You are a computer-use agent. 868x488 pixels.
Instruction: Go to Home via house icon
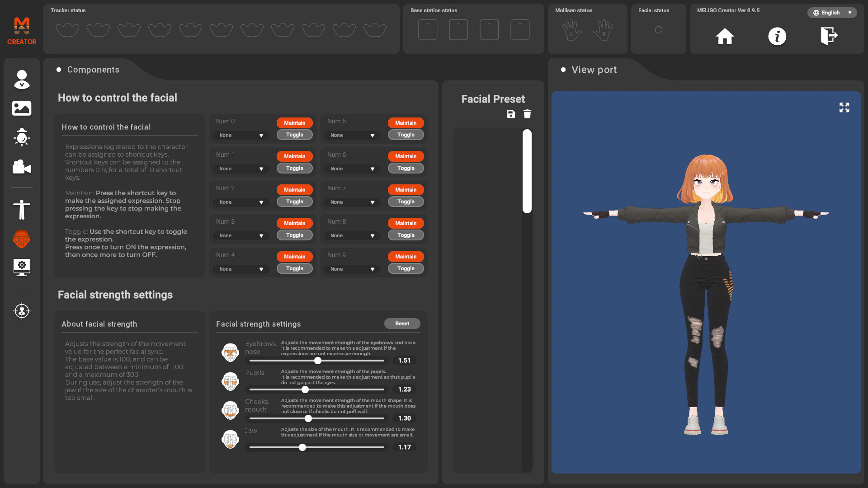pos(725,36)
